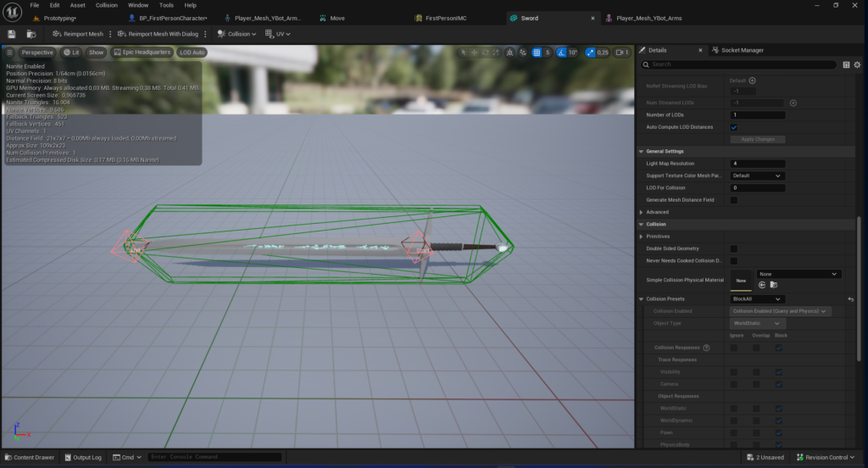Click the Details settings gear icon
This screenshot has height=468, width=868.
coord(858,64)
